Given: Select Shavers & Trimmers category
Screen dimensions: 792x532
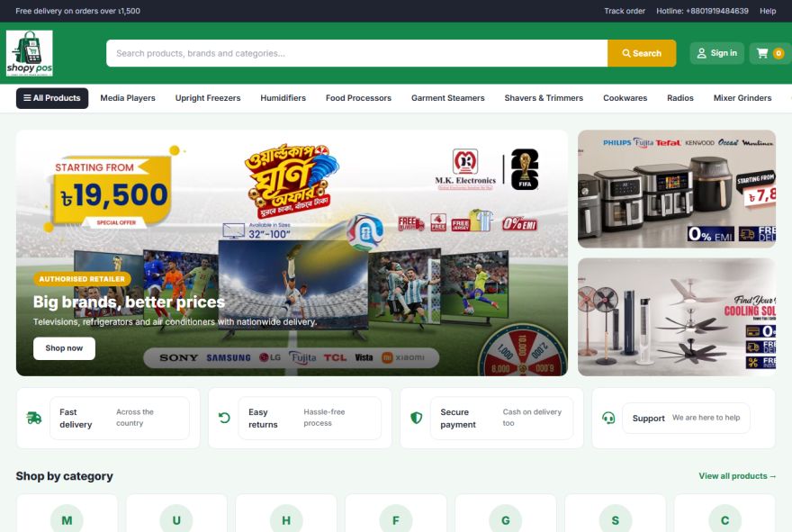Looking at the screenshot, I should [x=544, y=98].
